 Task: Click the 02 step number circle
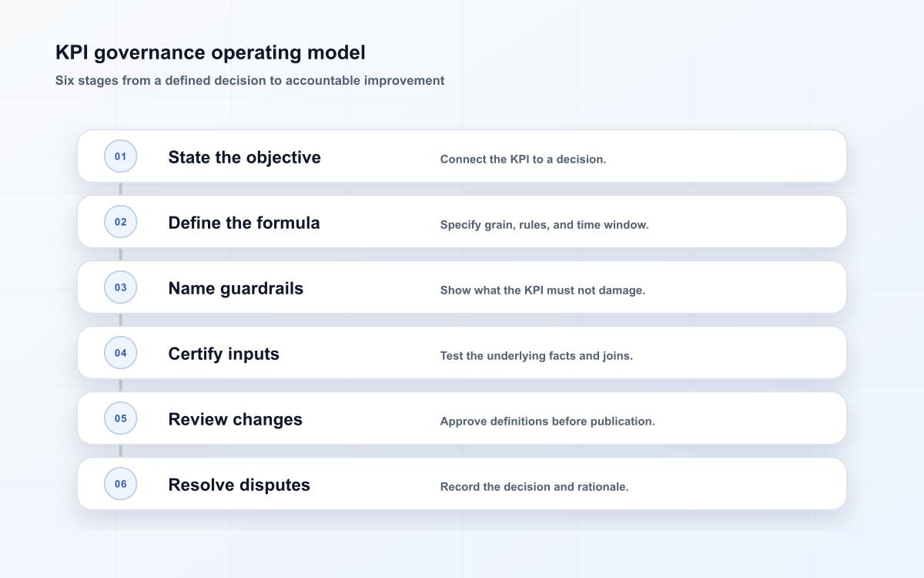120,222
